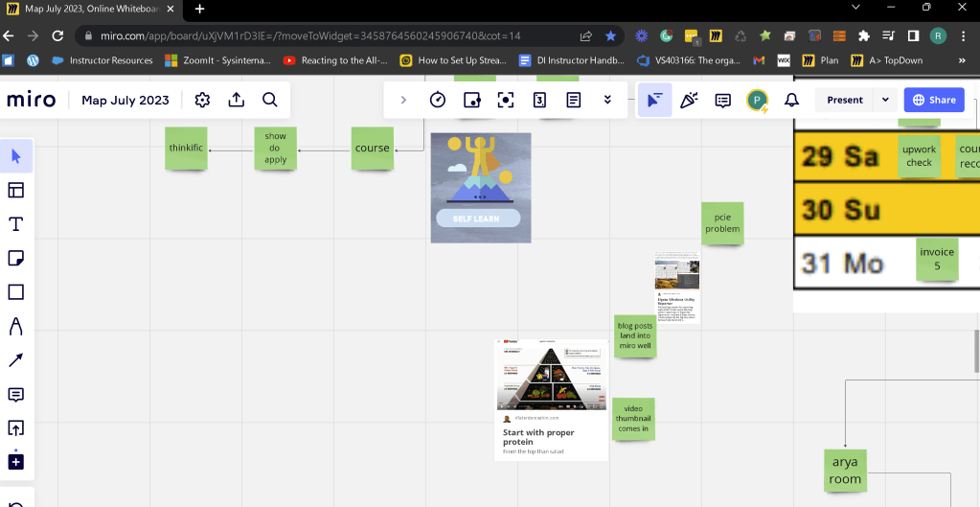Viewport: 980px width, 507px height.
Task: Select the SELF LEARN image
Action: pyautogui.click(x=481, y=188)
